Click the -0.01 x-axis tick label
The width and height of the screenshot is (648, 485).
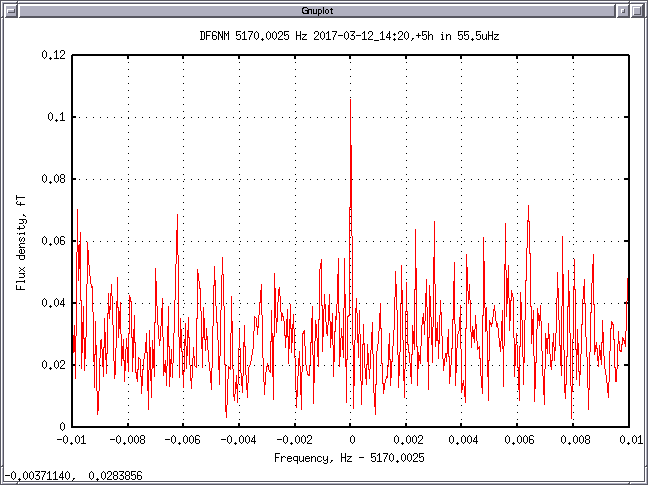pyautogui.click(x=70, y=439)
